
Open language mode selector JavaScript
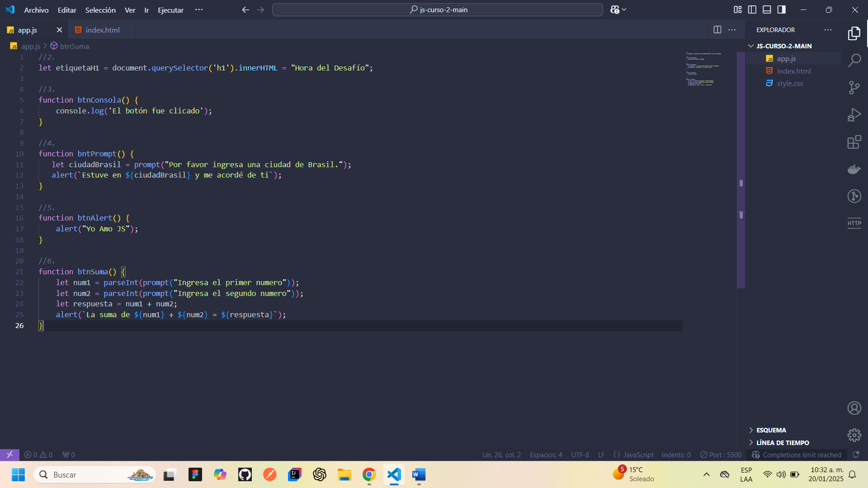(x=638, y=455)
